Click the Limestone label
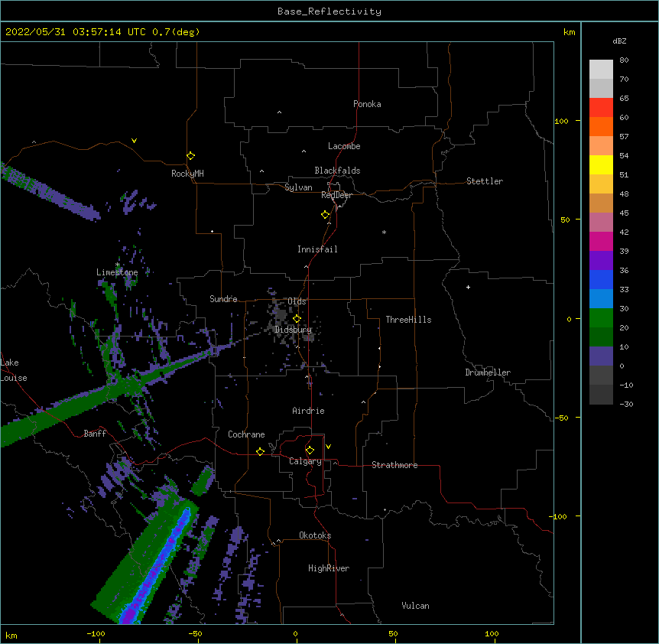Image resolution: width=659 pixels, height=644 pixels. [x=117, y=272]
